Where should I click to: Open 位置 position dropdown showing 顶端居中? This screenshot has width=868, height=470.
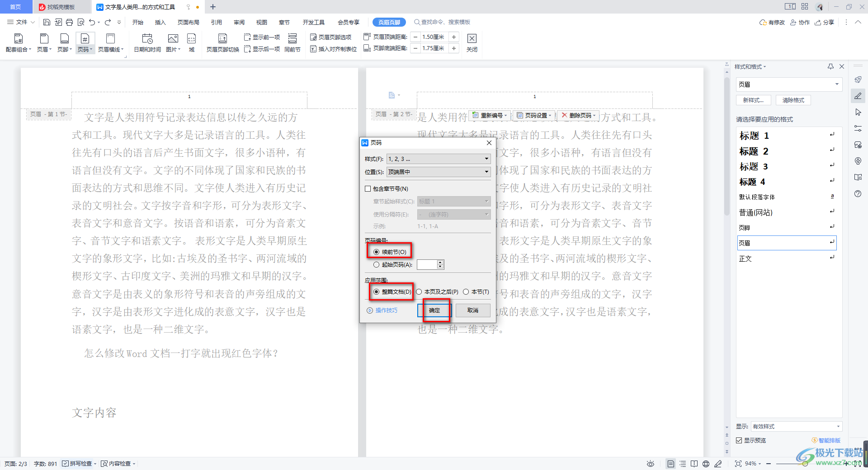439,172
